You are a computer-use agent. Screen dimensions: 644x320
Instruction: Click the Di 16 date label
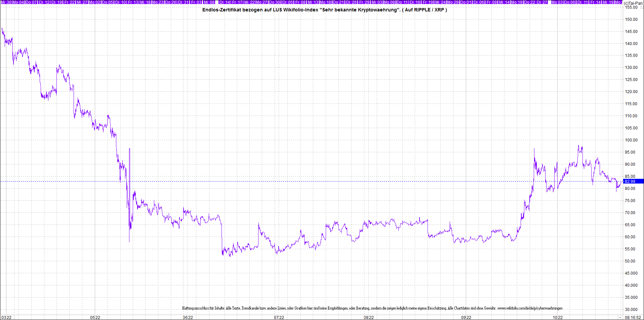pos(415,2)
